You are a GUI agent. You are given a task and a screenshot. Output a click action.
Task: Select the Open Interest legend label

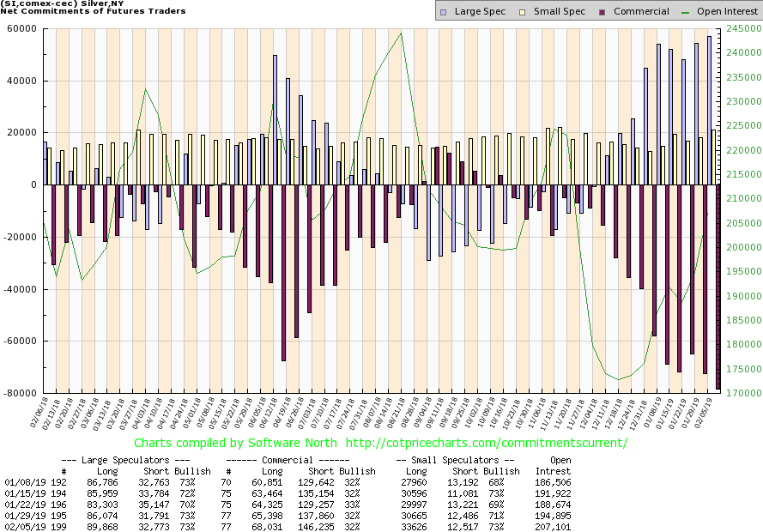click(727, 12)
